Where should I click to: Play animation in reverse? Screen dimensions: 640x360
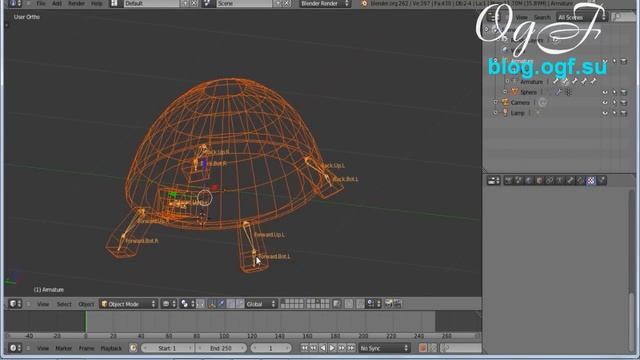(x=323, y=348)
